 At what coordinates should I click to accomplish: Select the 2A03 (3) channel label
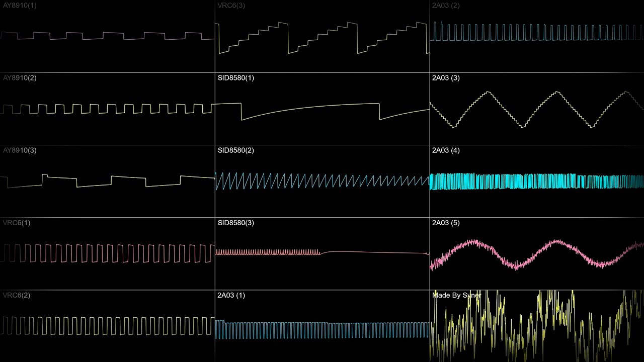click(446, 78)
